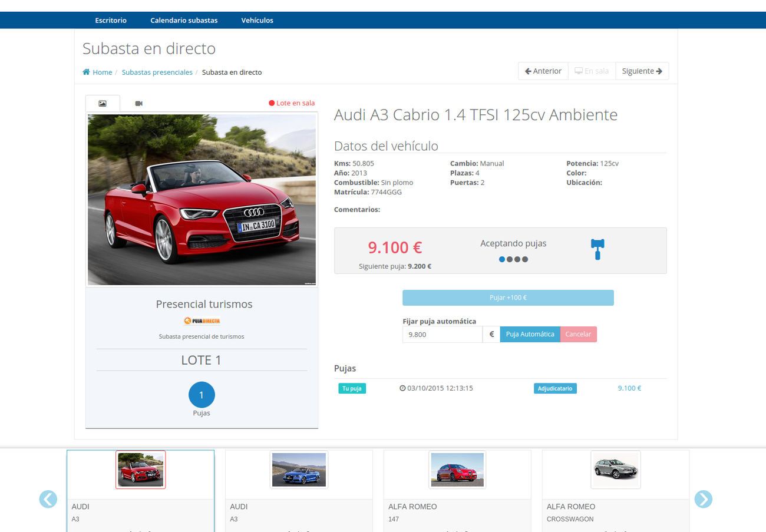Cancel the automatic bid
The width and height of the screenshot is (766, 532).
pyautogui.click(x=578, y=334)
